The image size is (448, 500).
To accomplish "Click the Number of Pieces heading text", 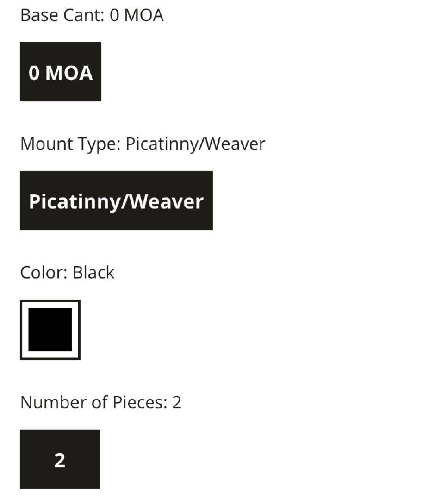I will (93, 402).
